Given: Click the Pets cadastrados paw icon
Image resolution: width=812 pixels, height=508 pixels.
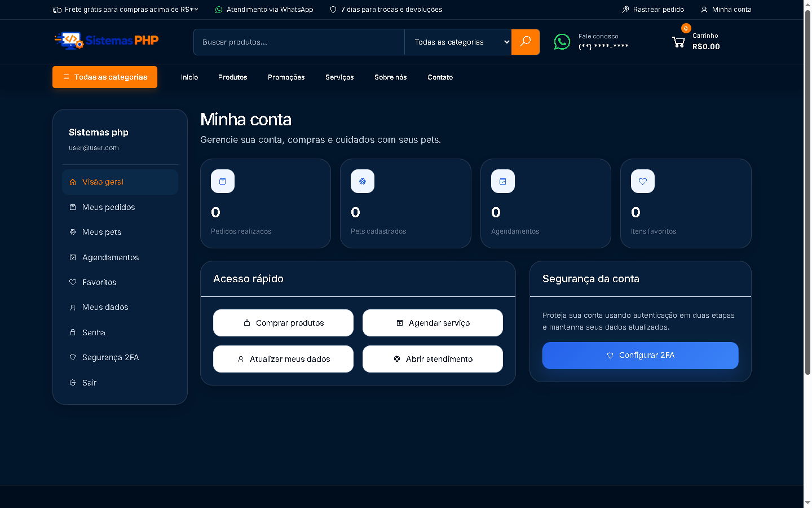Looking at the screenshot, I should click(363, 181).
